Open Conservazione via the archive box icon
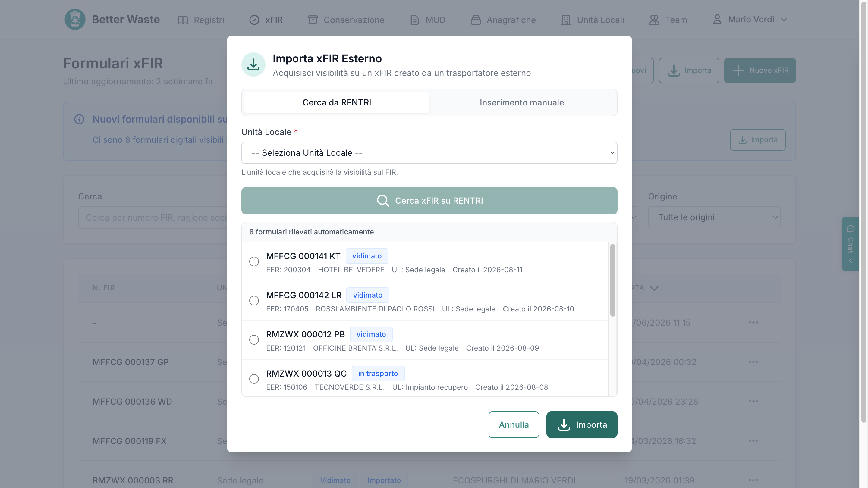This screenshot has height=488, width=868. [313, 20]
